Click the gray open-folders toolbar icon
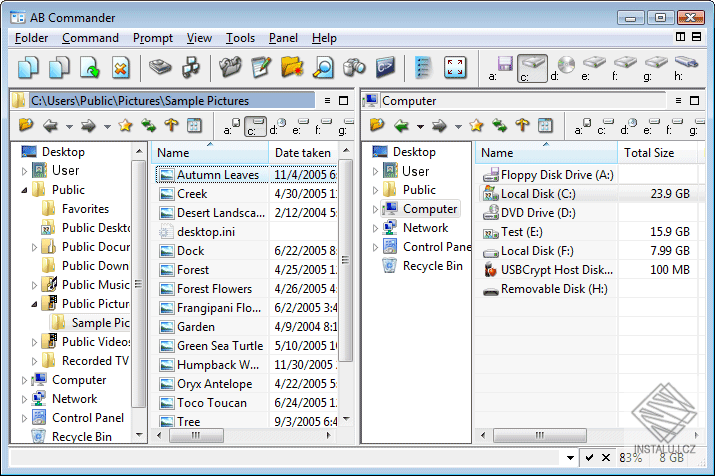 click(230, 67)
